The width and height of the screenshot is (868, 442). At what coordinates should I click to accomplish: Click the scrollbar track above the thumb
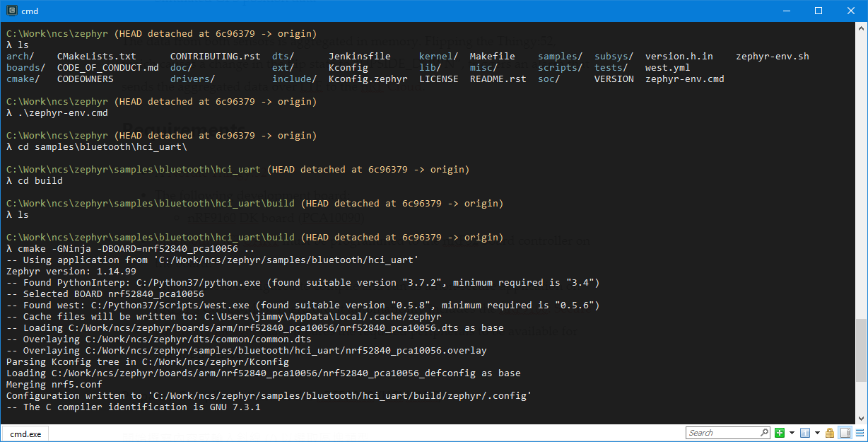pyautogui.click(x=860, y=177)
